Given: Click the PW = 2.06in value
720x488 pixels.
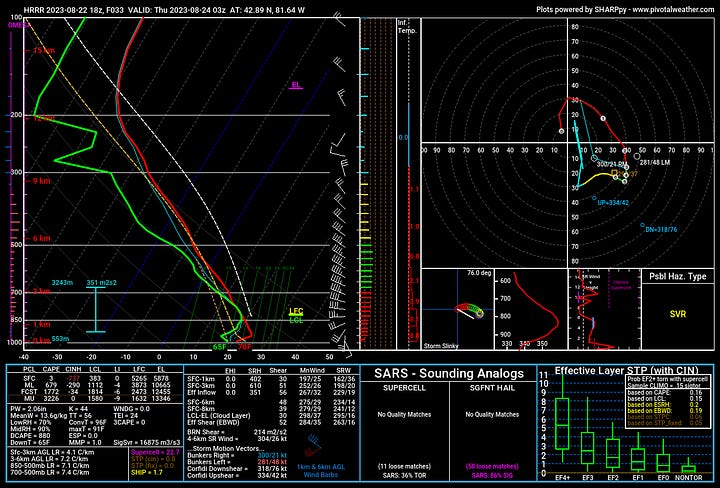Looking at the screenshot, I should [x=29, y=409].
